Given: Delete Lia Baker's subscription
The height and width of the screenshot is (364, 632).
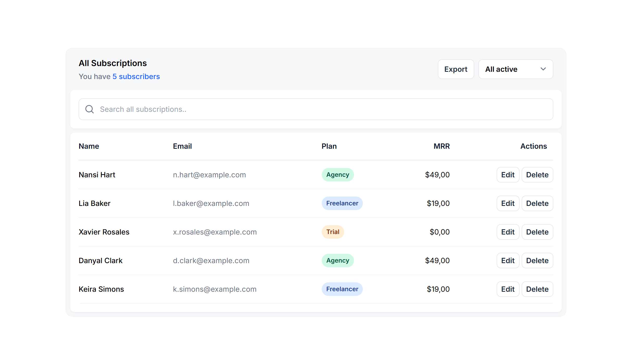Looking at the screenshot, I should pyautogui.click(x=537, y=203).
